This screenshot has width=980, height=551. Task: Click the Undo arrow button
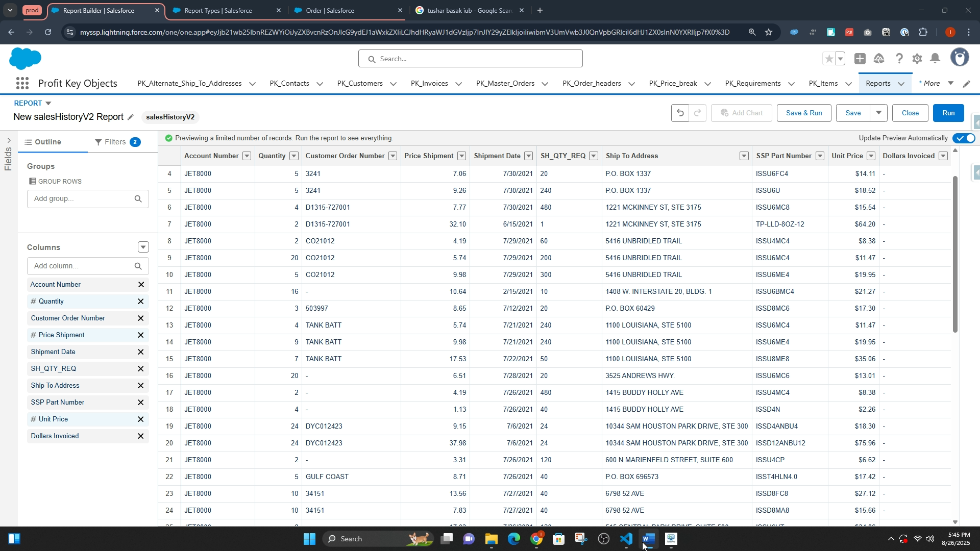click(x=680, y=113)
